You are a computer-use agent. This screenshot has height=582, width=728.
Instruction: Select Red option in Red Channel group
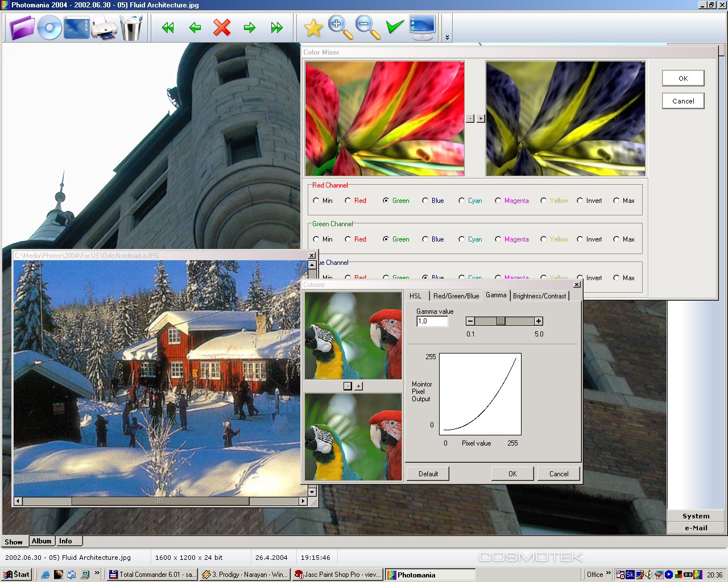click(355, 201)
